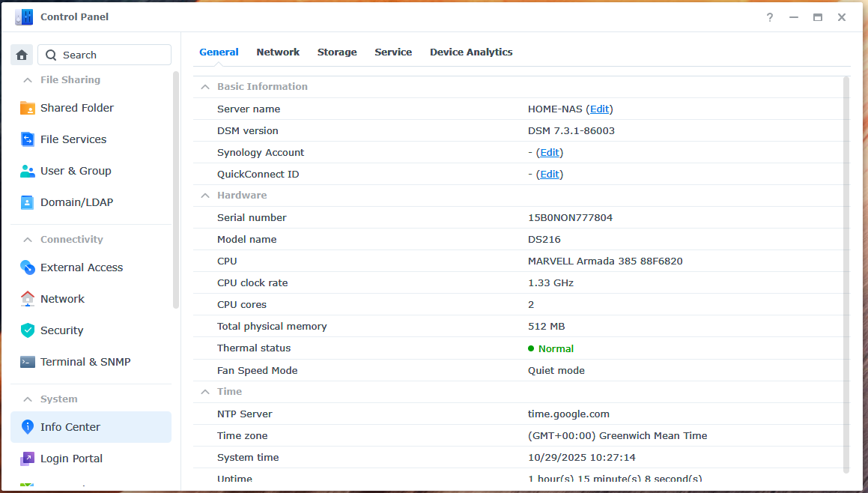Click the Security shield icon
The height and width of the screenshot is (493, 868).
click(x=27, y=330)
